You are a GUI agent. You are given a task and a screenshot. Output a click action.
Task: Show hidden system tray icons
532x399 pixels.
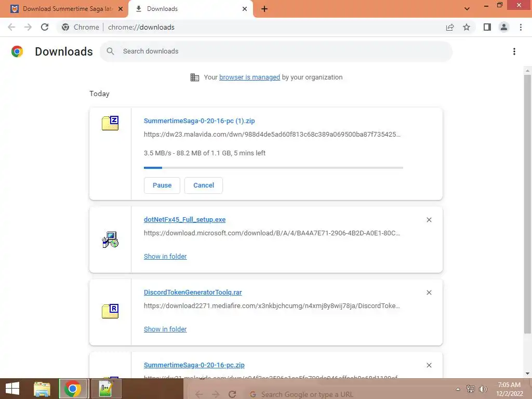[x=458, y=389]
